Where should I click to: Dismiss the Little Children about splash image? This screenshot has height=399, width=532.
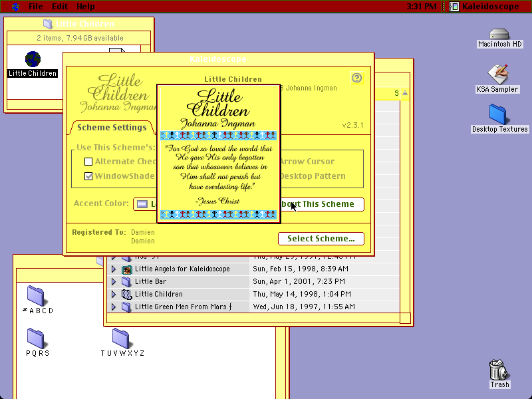[219, 154]
